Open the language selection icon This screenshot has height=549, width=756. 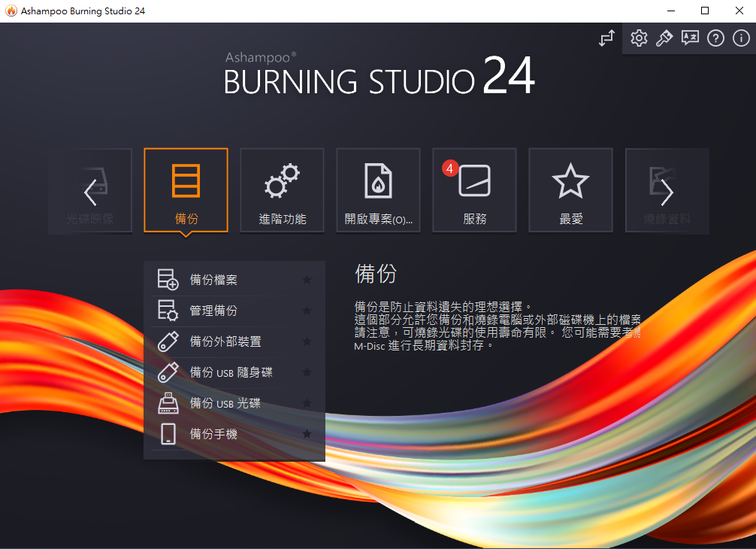(690, 38)
